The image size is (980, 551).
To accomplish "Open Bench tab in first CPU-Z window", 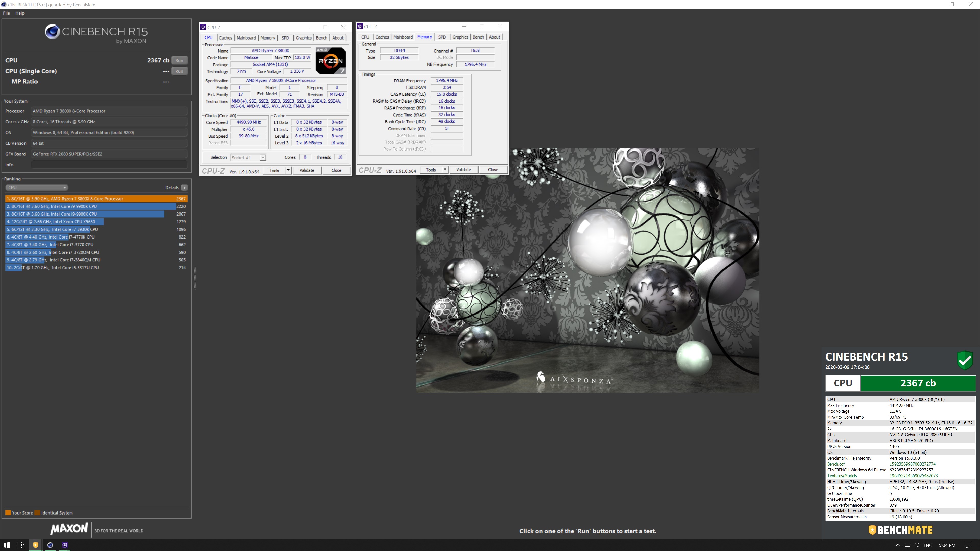I will click(322, 38).
